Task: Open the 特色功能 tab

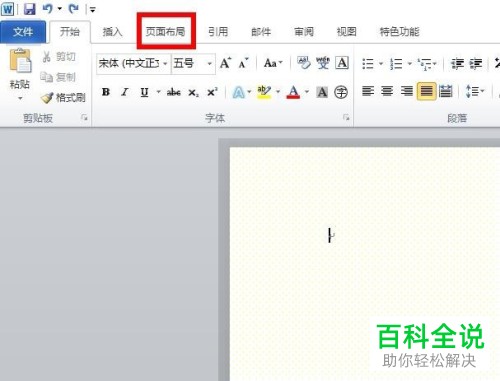Action: click(x=399, y=32)
